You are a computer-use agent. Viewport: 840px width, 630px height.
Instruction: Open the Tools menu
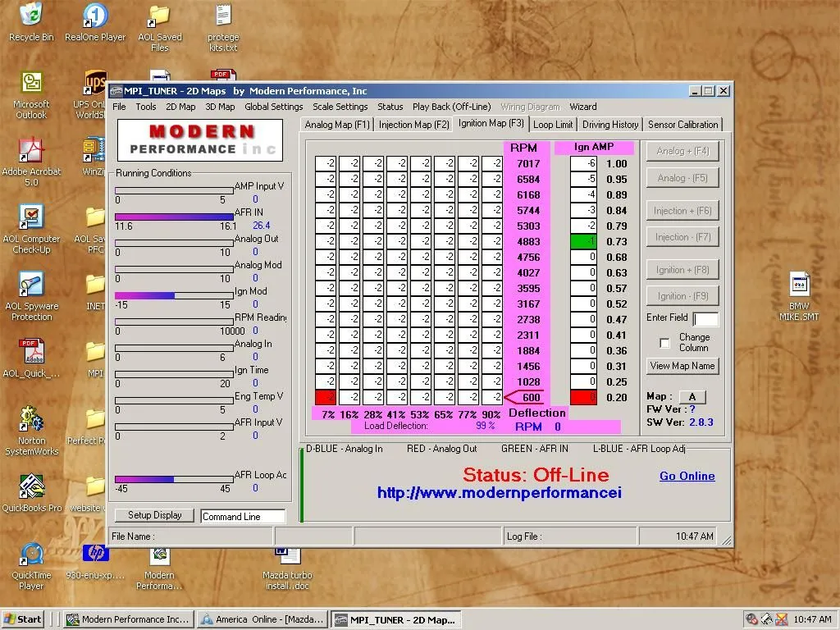(146, 107)
